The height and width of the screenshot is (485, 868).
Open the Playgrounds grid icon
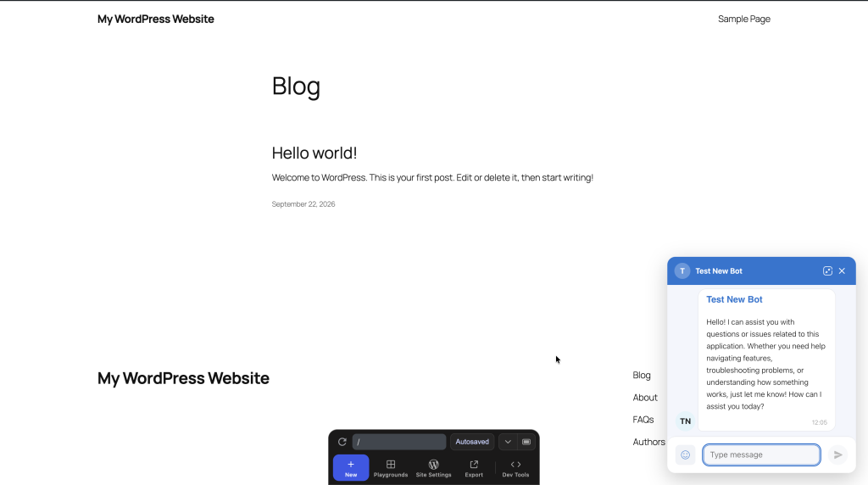click(x=391, y=468)
